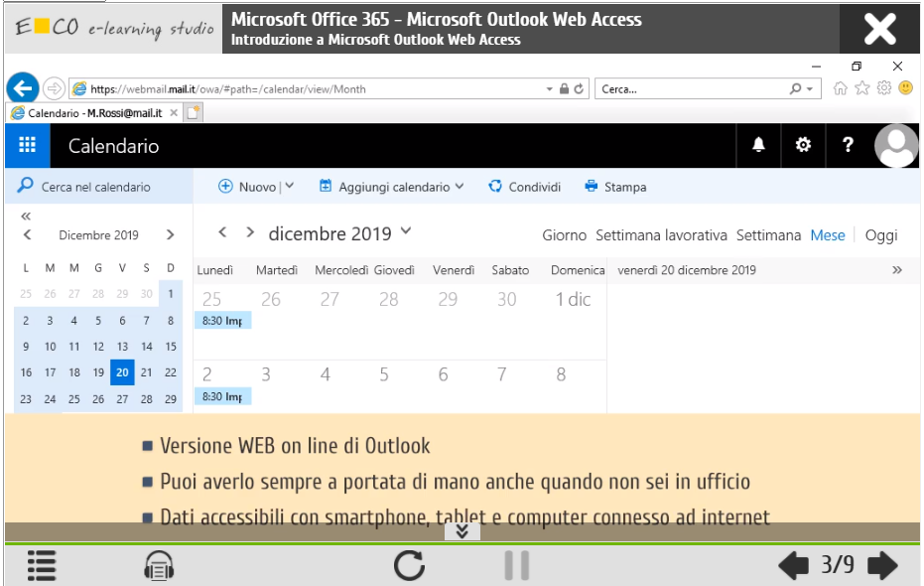This screenshot has width=924, height=586.
Task: Jump to today with Oggi
Action: 881,235
